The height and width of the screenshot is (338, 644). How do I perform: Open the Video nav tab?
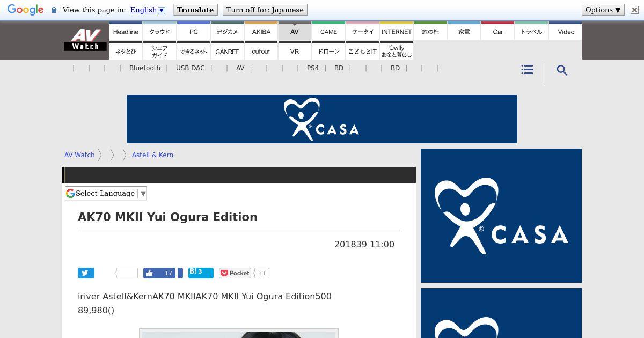tap(566, 31)
